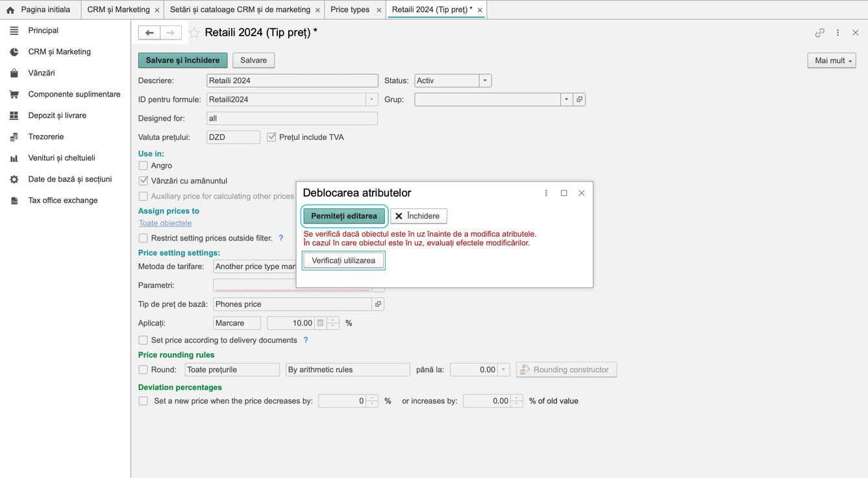Image resolution: width=868 pixels, height=478 pixels.
Task: Check Set price according to delivery documents
Action: click(x=143, y=340)
